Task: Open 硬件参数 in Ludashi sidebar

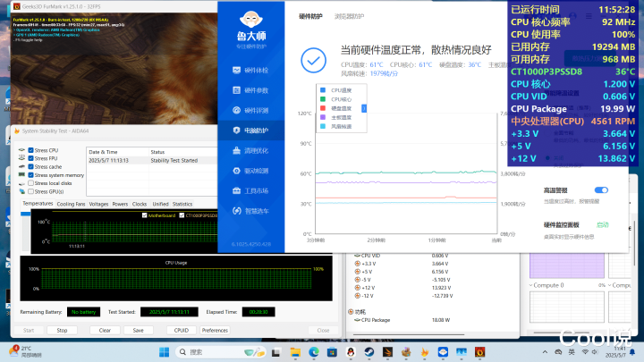Action: [250, 90]
